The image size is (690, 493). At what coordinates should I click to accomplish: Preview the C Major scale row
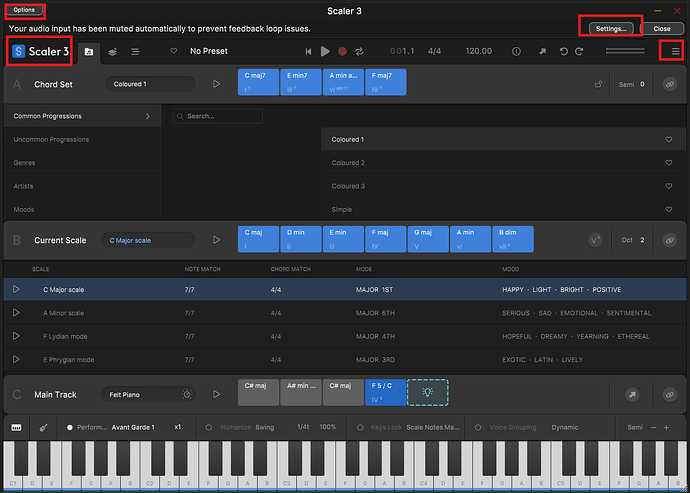point(16,290)
